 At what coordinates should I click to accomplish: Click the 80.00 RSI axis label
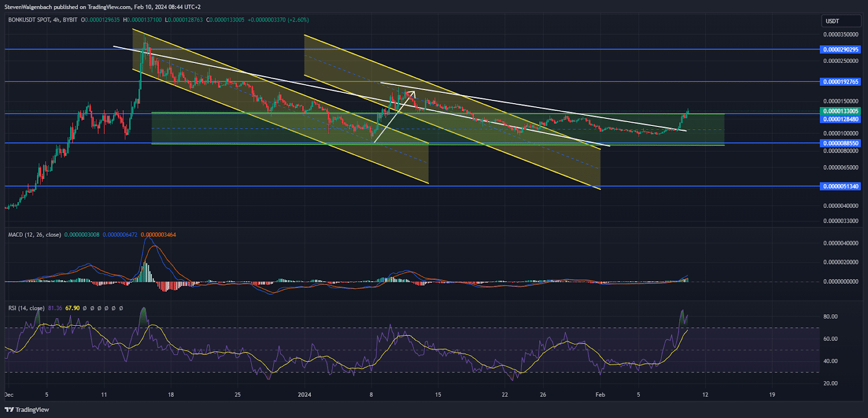point(831,316)
